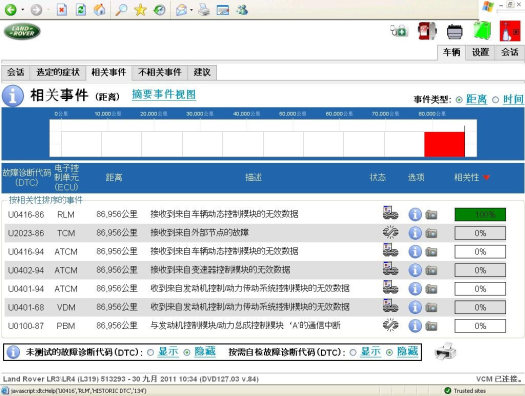Open info icon for U0100-87 row

(x=415, y=326)
